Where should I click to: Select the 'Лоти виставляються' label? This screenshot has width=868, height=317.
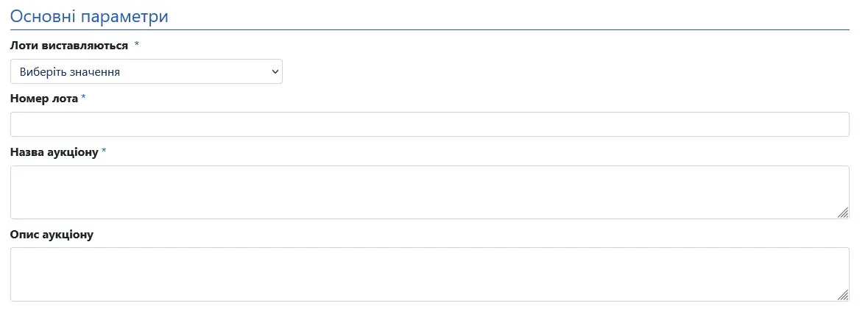(69, 46)
